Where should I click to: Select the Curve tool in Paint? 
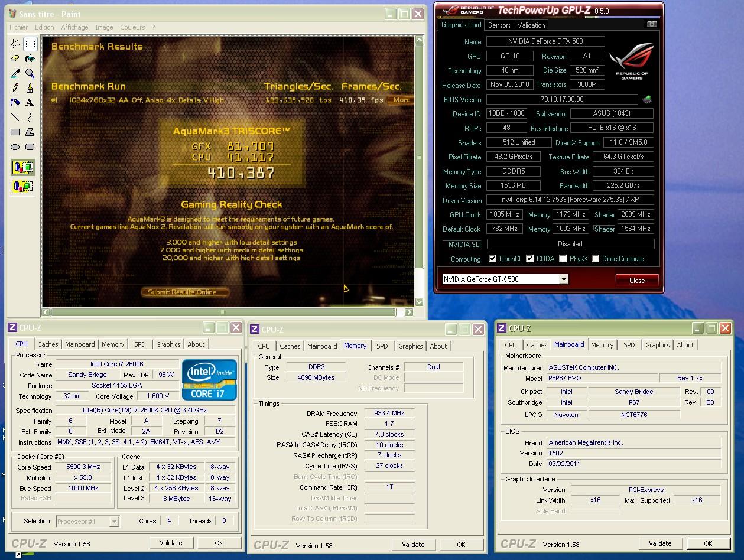pos(30,118)
